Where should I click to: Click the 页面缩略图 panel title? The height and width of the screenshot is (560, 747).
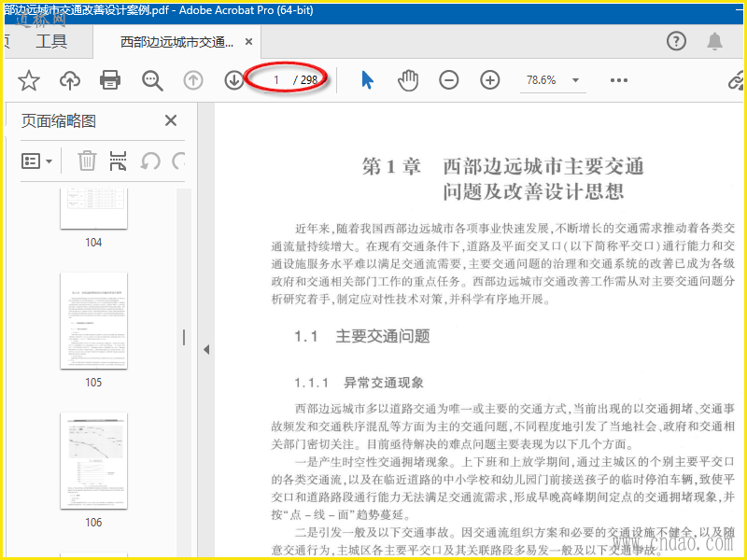tap(59, 121)
